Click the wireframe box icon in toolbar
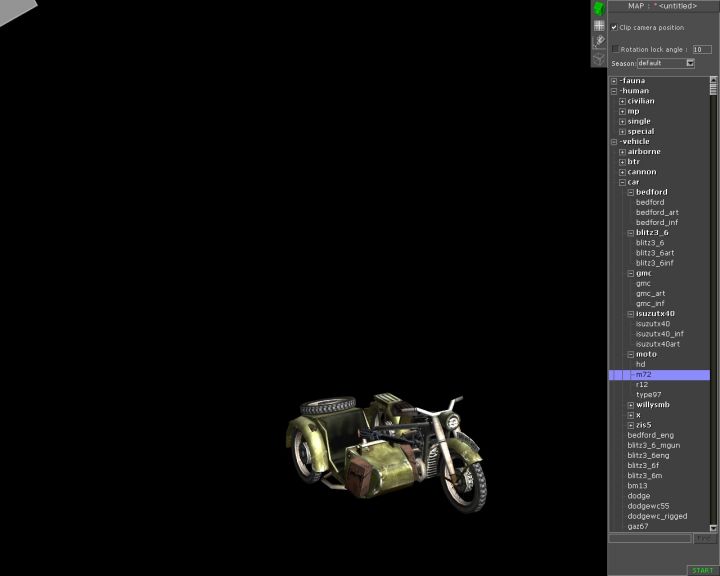720x576 pixels. click(599, 57)
